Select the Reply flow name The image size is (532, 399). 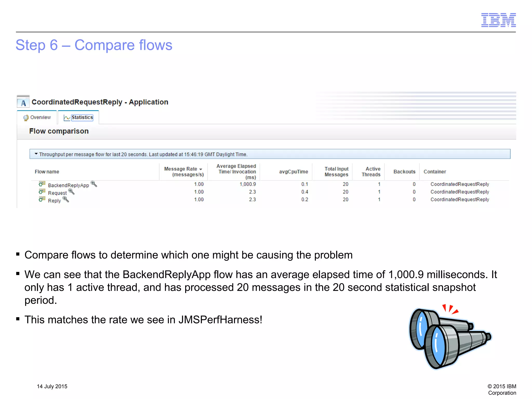tap(55, 201)
